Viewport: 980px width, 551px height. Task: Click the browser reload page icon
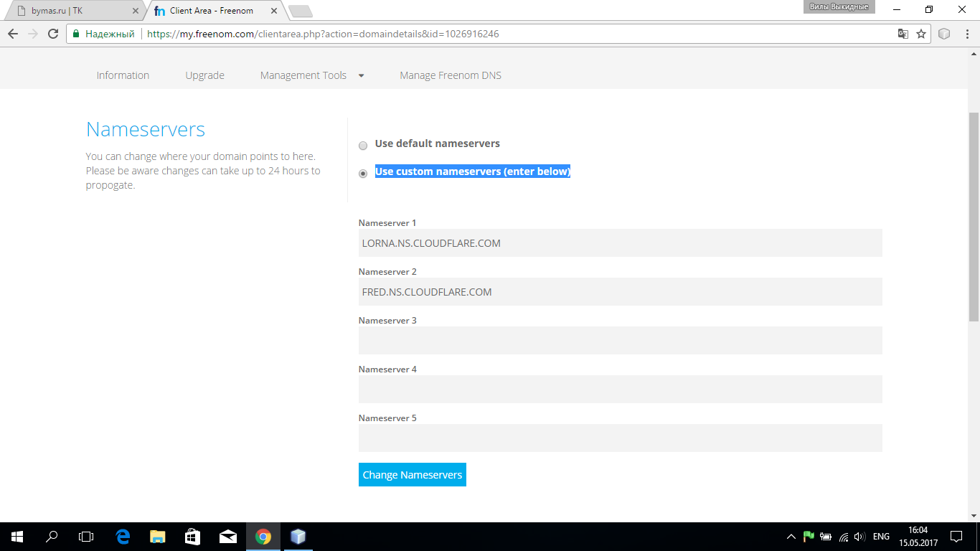(x=52, y=34)
